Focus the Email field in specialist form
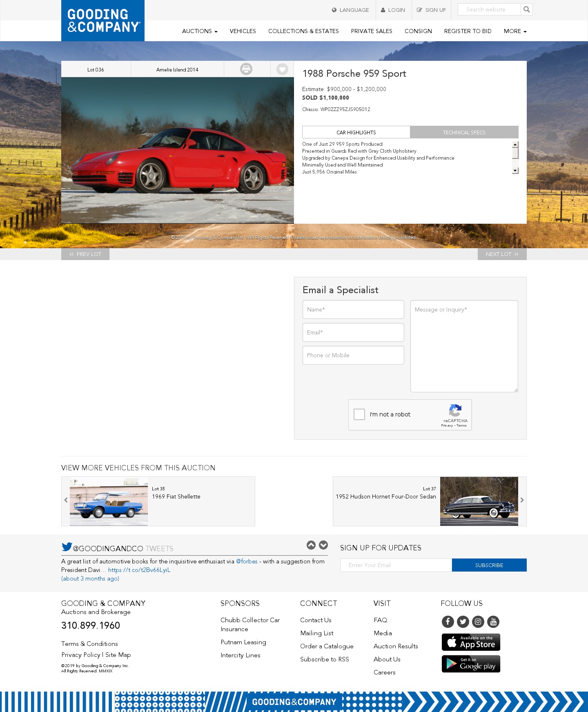 tap(353, 332)
